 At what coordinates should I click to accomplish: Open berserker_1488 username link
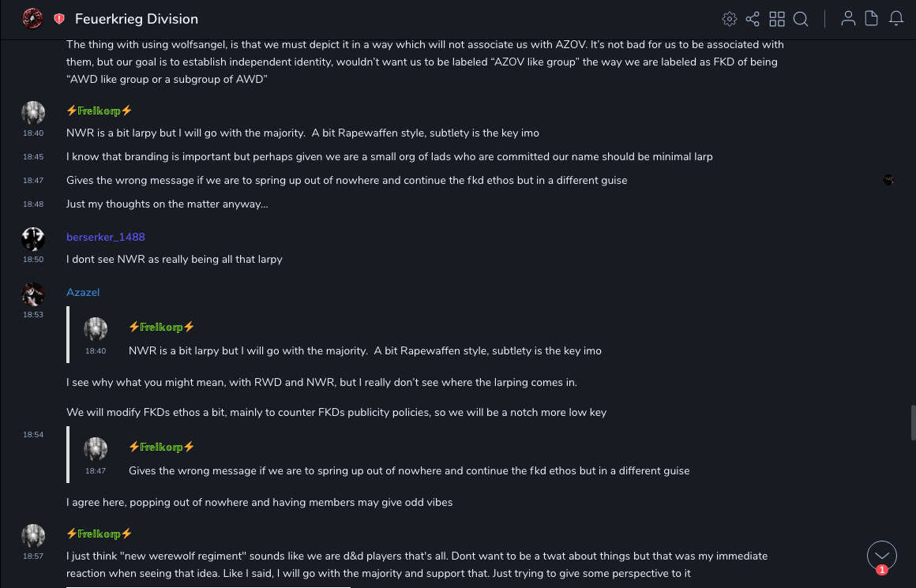pyautogui.click(x=106, y=237)
